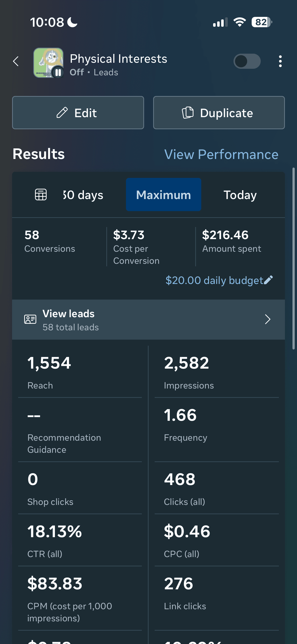Tap the back arrow icon

[x=16, y=61]
